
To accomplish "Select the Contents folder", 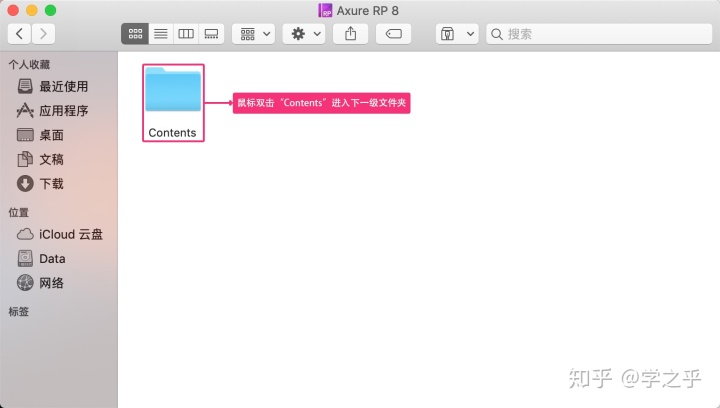I will (x=173, y=102).
